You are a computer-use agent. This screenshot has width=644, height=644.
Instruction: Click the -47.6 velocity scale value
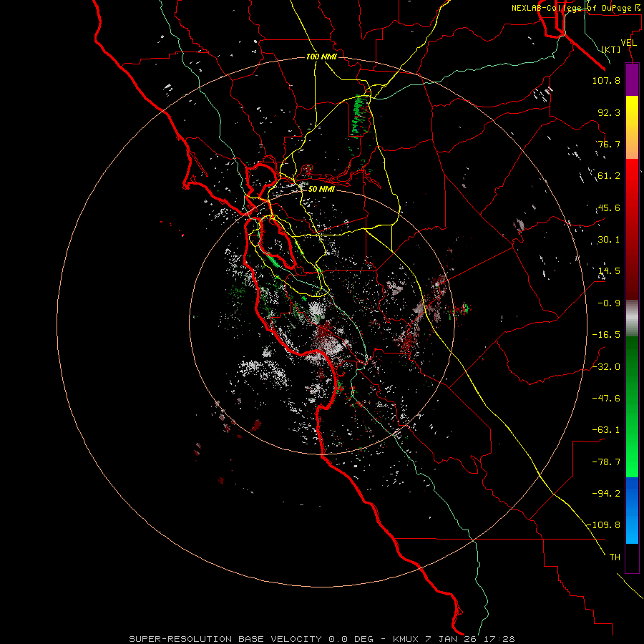pyautogui.click(x=606, y=399)
